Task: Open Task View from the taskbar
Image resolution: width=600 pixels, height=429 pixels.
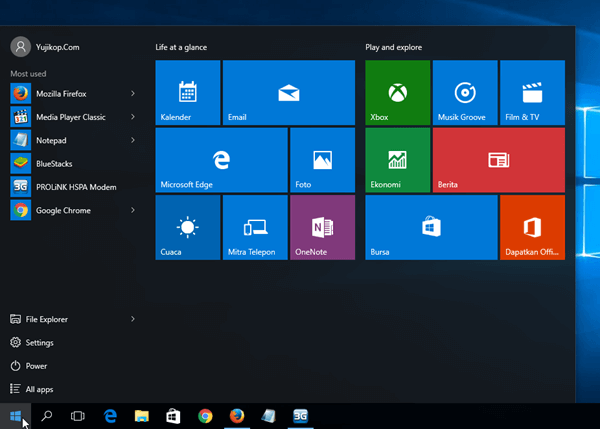Action: (x=78, y=416)
